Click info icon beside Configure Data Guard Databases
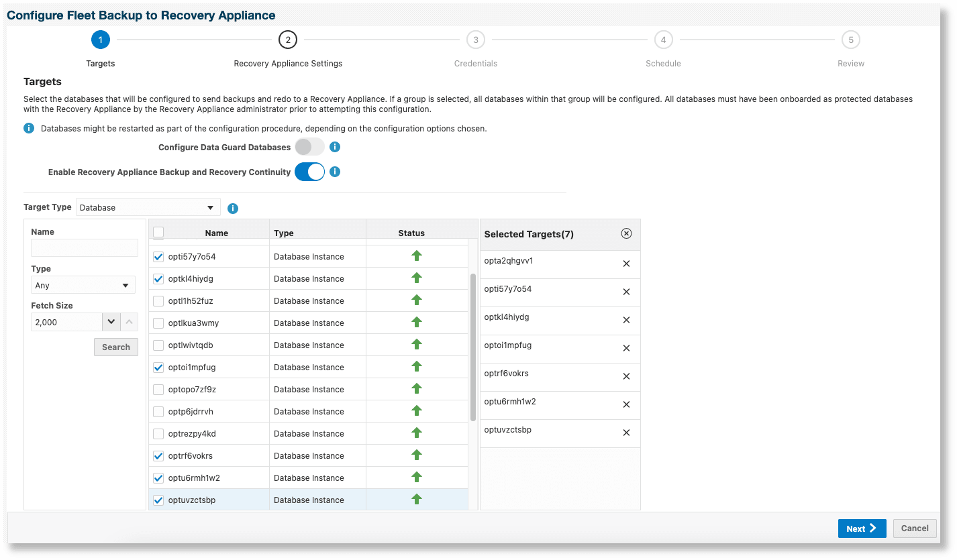The width and height of the screenshot is (957, 560). coord(335,147)
